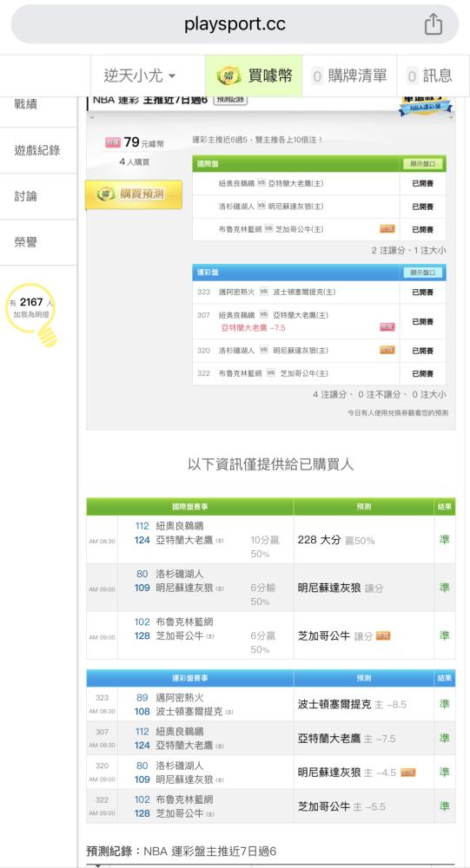This screenshot has width=470, height=868.
Task: Click 芝加哥公牛 主 -5.5 prediction
Action: pos(341,806)
